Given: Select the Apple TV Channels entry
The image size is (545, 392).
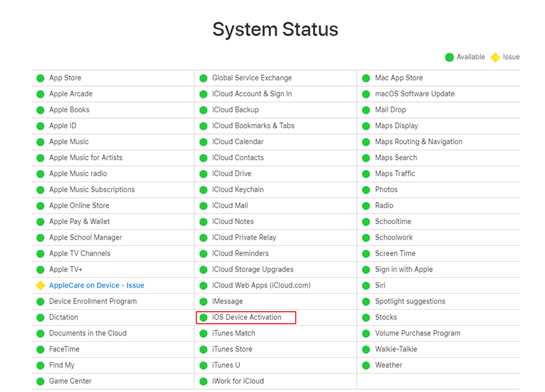Looking at the screenshot, I should tap(80, 254).
